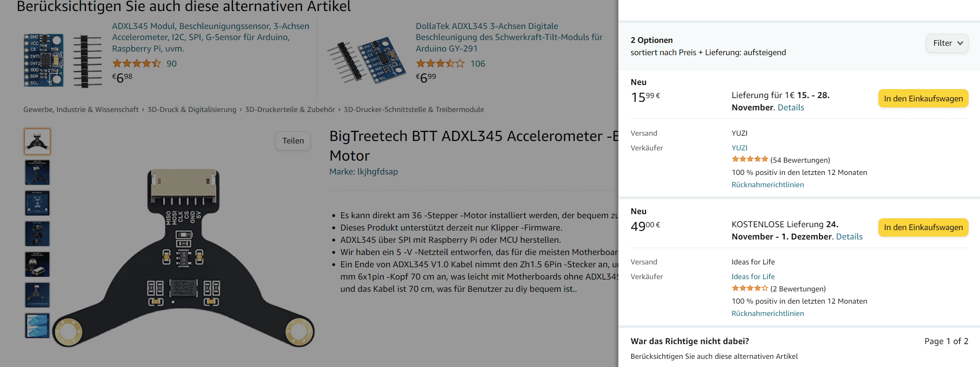
Task: Add the 15,99 € offer to cart
Action: tap(923, 98)
